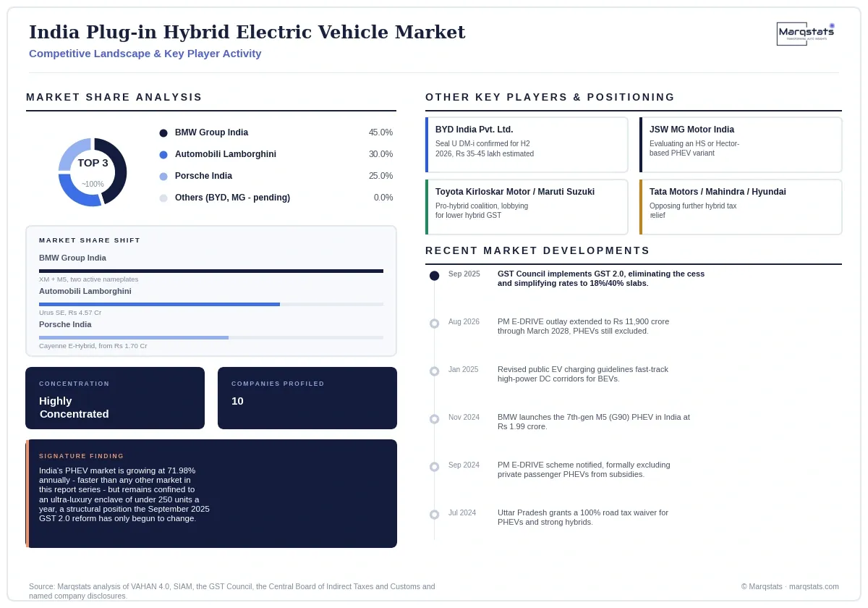Click the Recent Market Developments heading

tap(538, 250)
